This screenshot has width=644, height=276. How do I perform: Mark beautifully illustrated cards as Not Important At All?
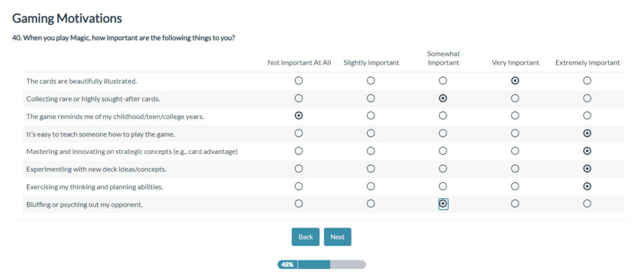[299, 80]
